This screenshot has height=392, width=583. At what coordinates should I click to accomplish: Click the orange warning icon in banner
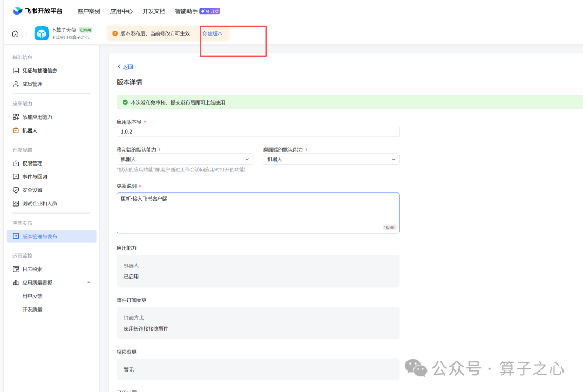pyautogui.click(x=115, y=33)
